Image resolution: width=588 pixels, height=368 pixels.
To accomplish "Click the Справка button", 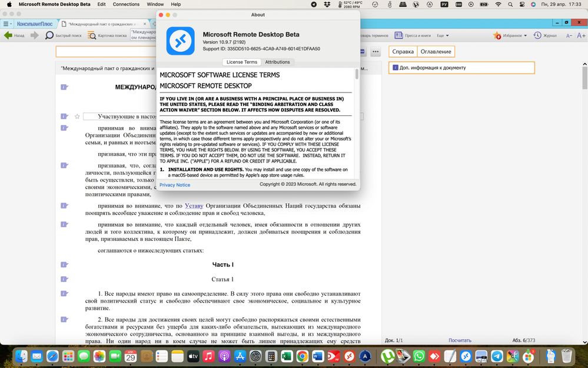I will tap(403, 51).
